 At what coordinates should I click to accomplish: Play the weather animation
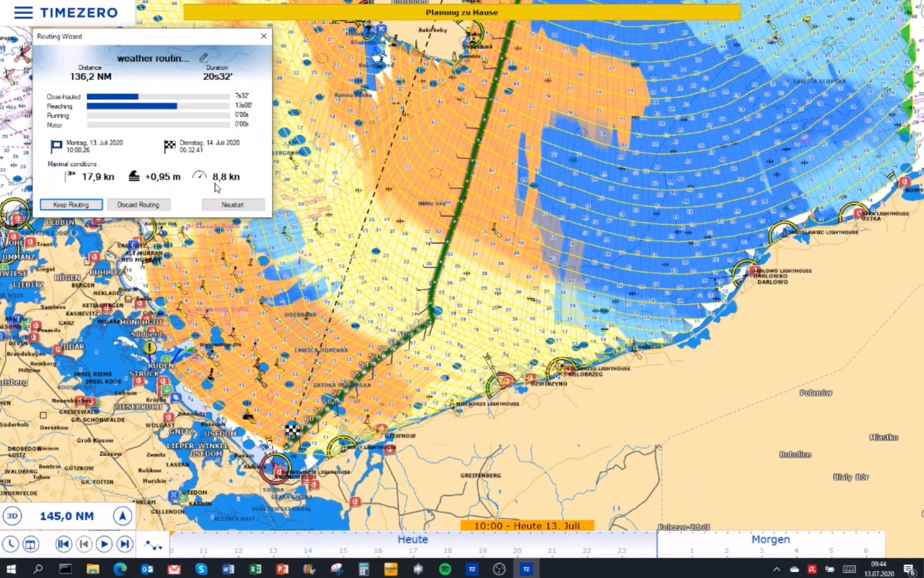pos(104,544)
